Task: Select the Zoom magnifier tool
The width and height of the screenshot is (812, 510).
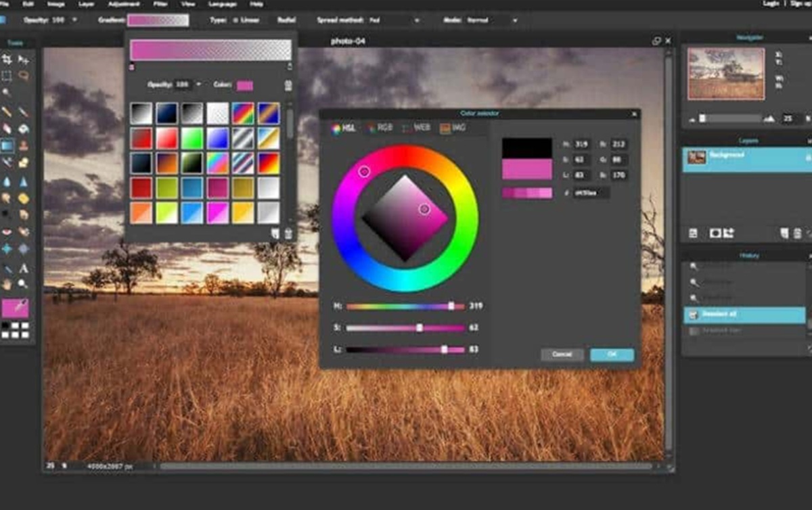Action: 23,284
